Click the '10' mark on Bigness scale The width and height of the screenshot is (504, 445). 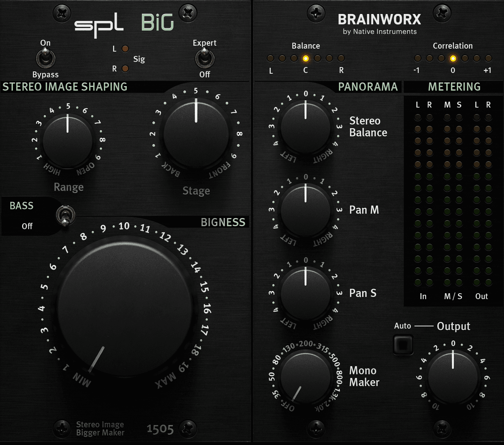click(124, 226)
